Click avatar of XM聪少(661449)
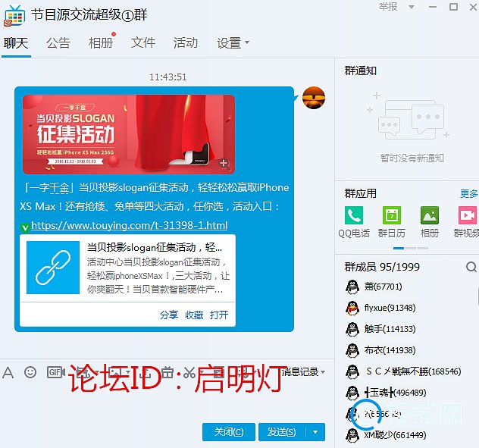This screenshot has width=479, height=448. [352, 435]
